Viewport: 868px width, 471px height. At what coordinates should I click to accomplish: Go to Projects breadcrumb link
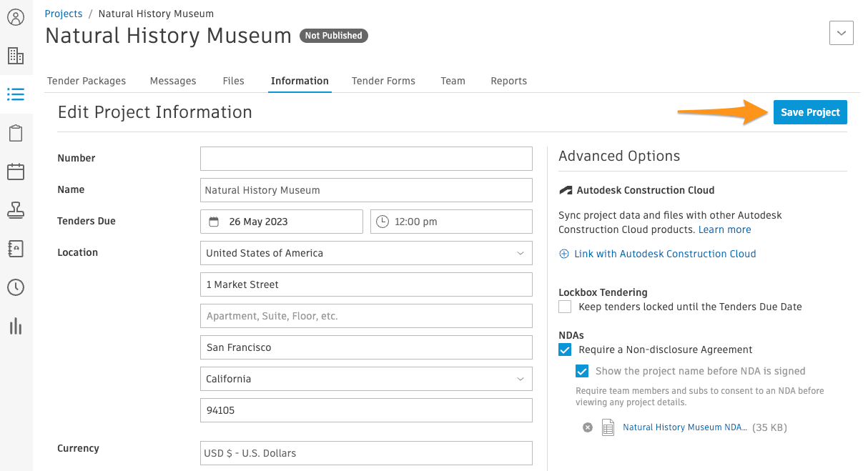[64, 14]
